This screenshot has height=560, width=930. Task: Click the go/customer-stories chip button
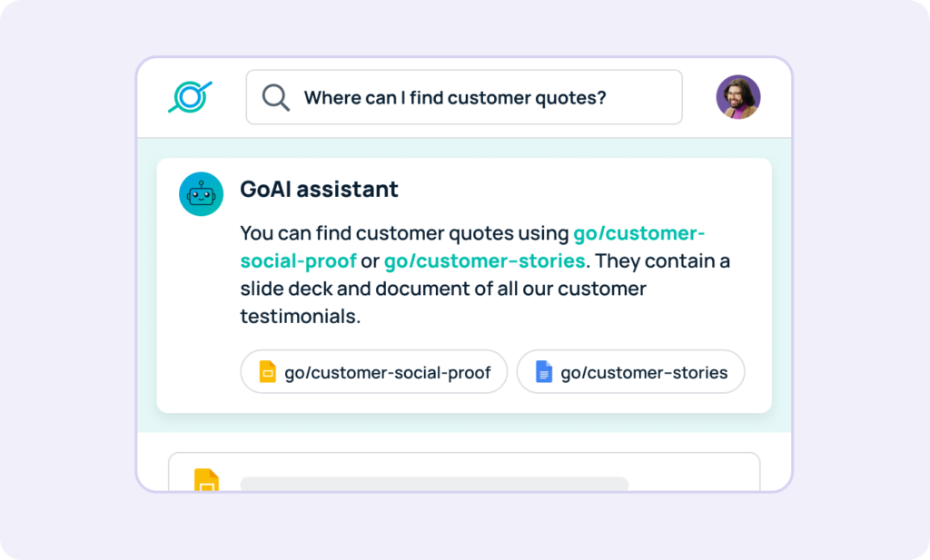pos(630,371)
